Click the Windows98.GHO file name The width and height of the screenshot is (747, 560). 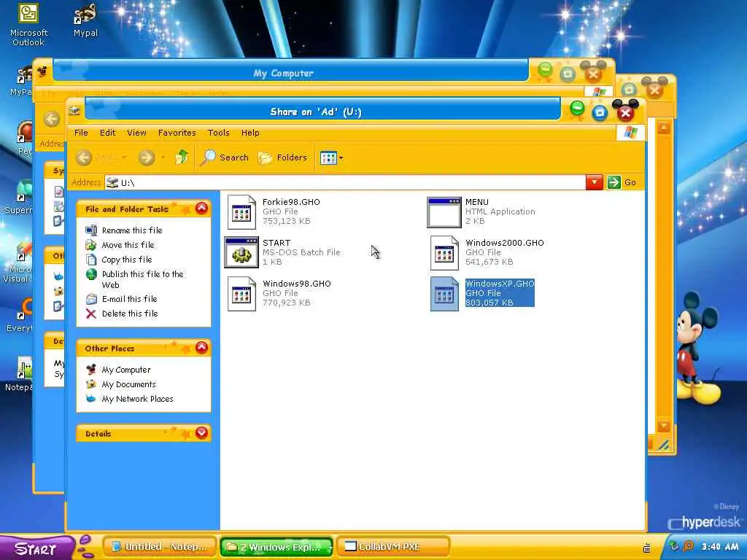click(297, 284)
